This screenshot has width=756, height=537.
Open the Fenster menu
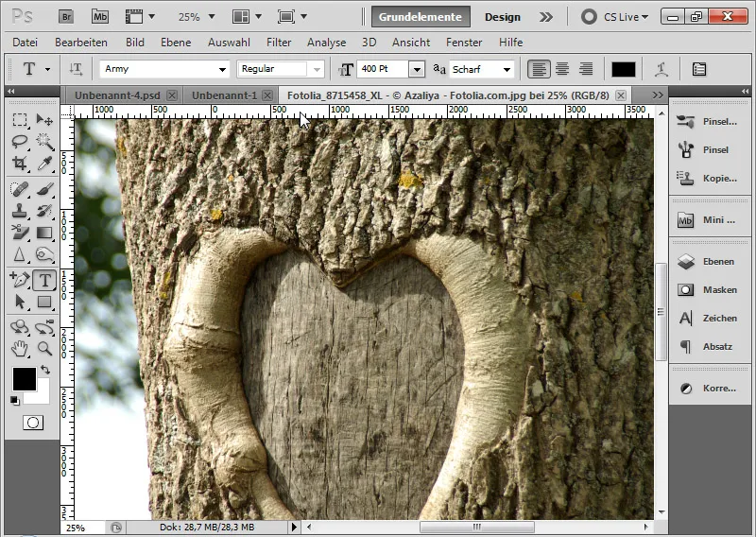[464, 43]
